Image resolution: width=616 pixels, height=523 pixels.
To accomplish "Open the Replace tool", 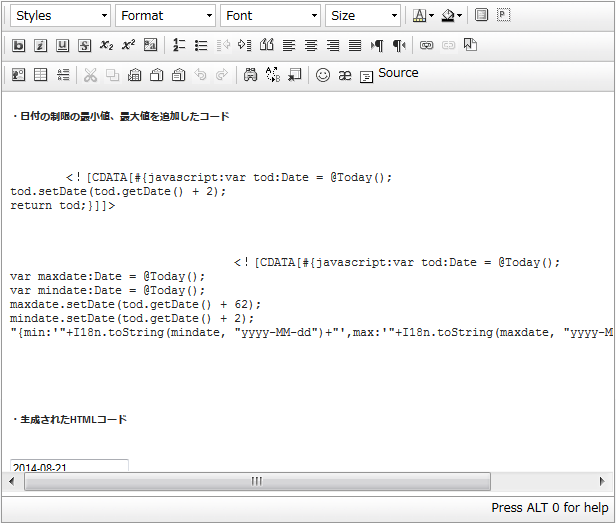I will [273, 75].
